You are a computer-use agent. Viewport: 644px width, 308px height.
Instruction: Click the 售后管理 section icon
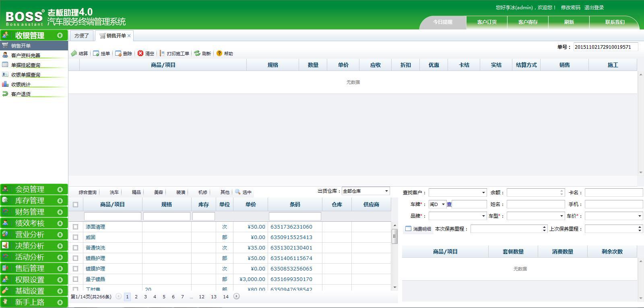click(x=6, y=268)
